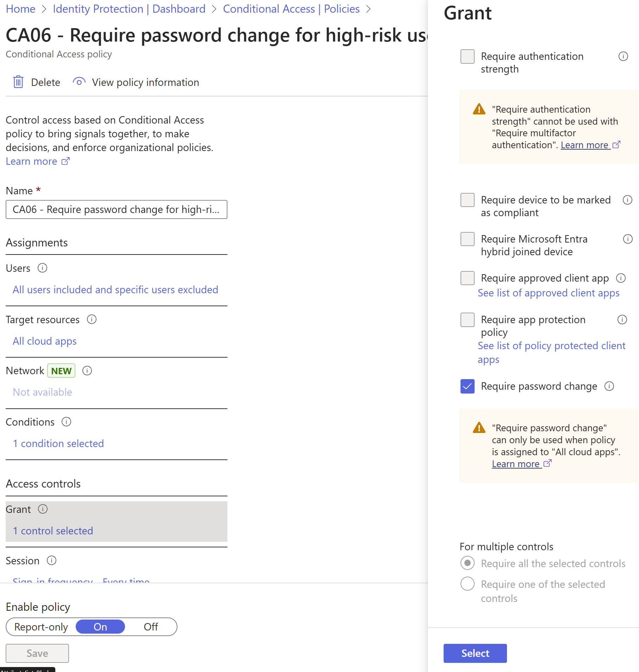Screen dimensions: 639x672
Task: Click info icon next to Conditions
Action: click(67, 422)
